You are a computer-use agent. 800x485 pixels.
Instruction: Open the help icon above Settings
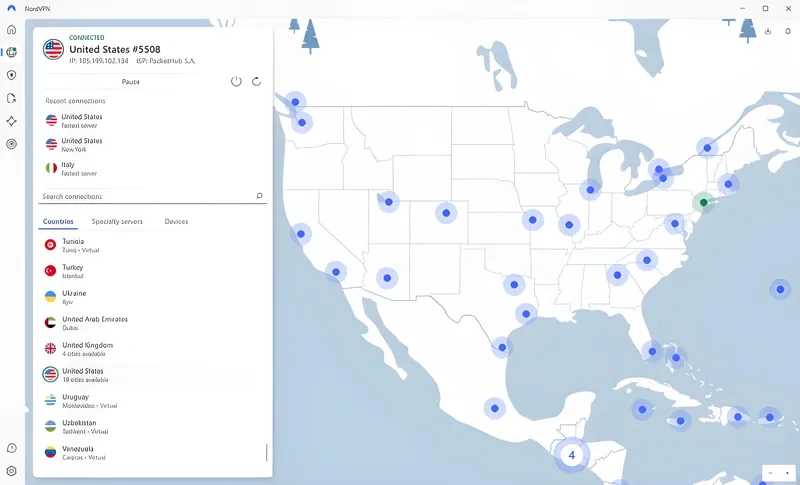(x=11, y=448)
